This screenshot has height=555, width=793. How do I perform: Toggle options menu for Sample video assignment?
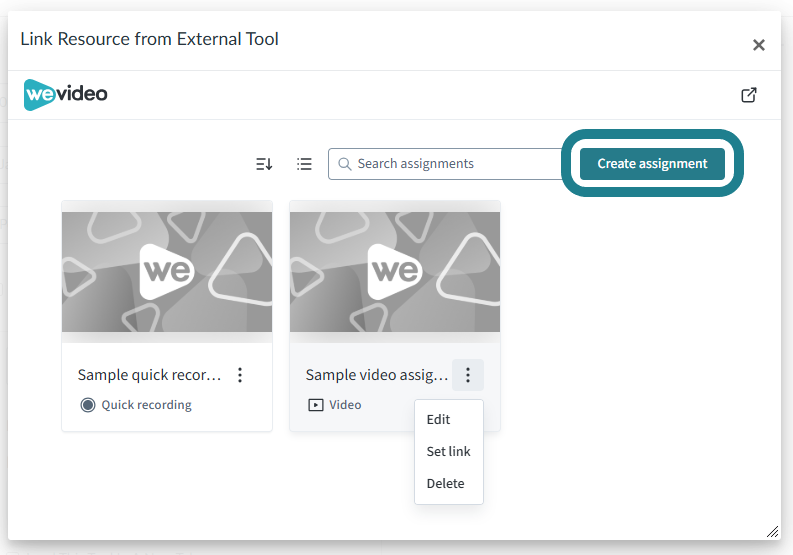pos(468,375)
